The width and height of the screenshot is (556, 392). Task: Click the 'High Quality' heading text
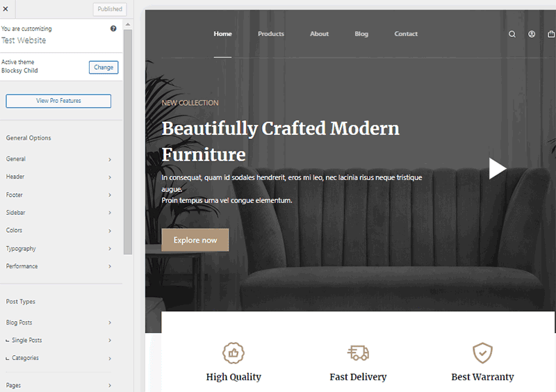234,377
